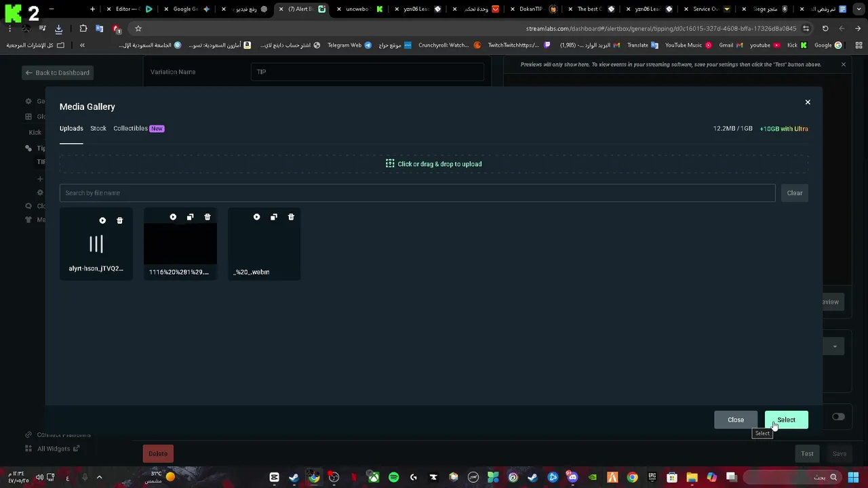Open the Telegram Web bookmark

(x=349, y=45)
